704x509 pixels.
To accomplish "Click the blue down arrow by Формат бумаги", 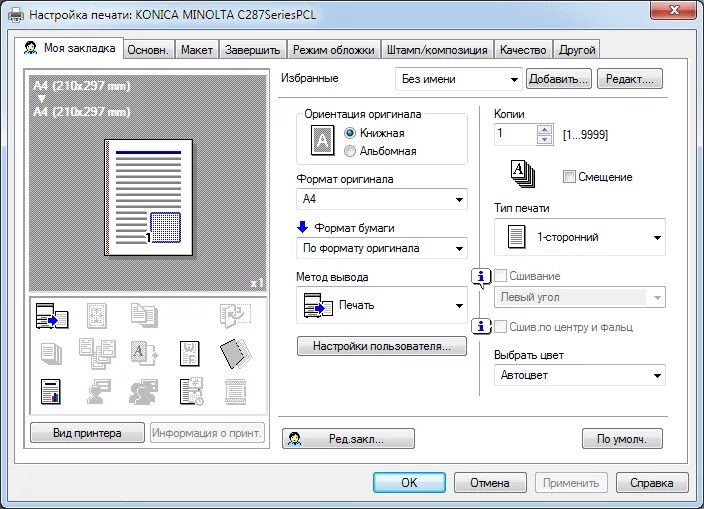I will [x=303, y=227].
